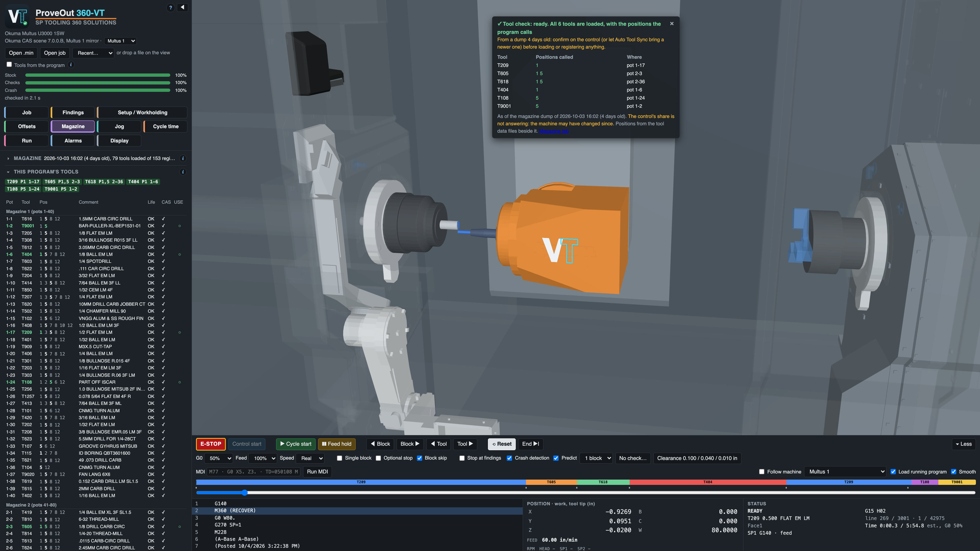Jump to the next tool
Viewport: 980px width, 551px height.
click(x=465, y=444)
